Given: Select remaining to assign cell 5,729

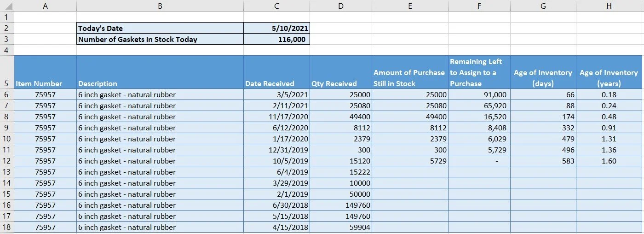Looking at the screenshot, I should pos(479,150).
